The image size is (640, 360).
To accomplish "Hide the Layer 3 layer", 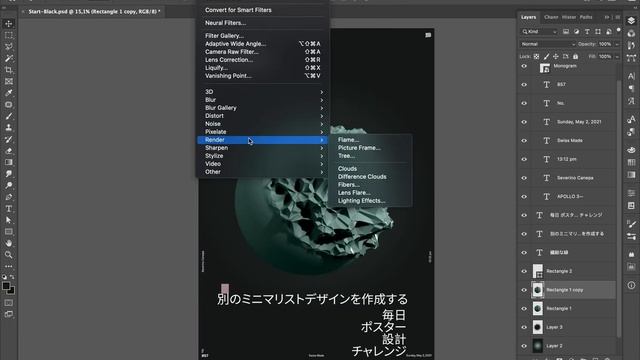I will point(524,327).
